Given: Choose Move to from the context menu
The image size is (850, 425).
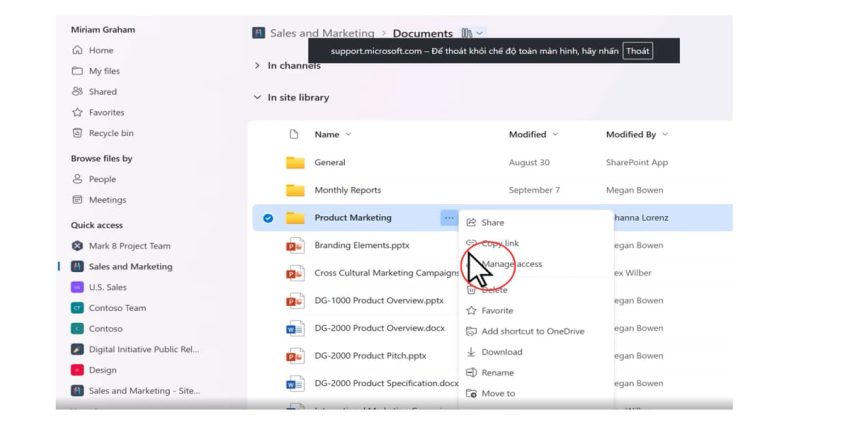Looking at the screenshot, I should click(491, 393).
